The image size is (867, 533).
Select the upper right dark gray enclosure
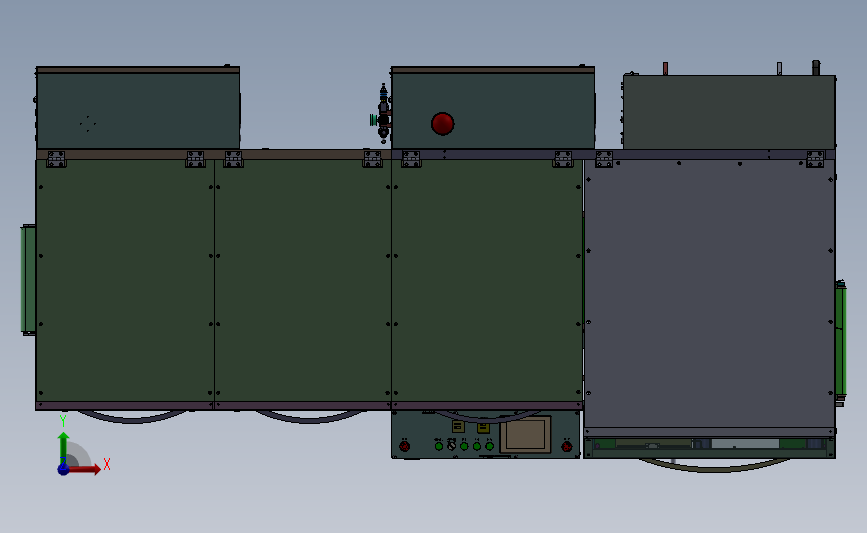[729, 112]
